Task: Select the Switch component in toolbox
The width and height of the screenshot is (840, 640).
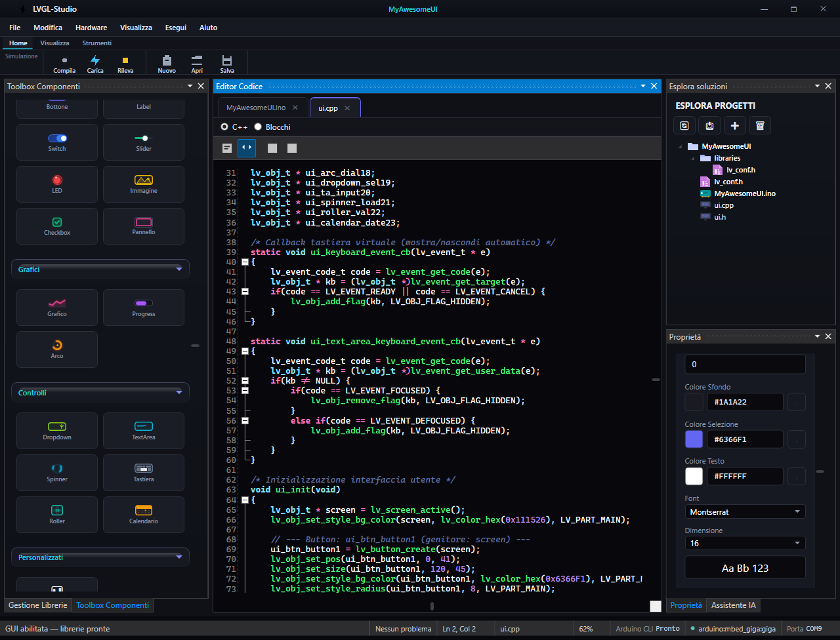Action: [x=57, y=142]
